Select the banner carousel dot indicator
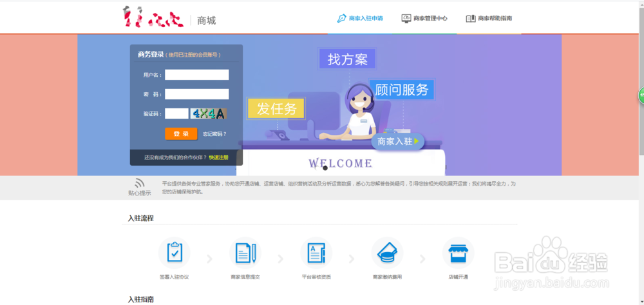This screenshot has width=644, height=305. 325,168
